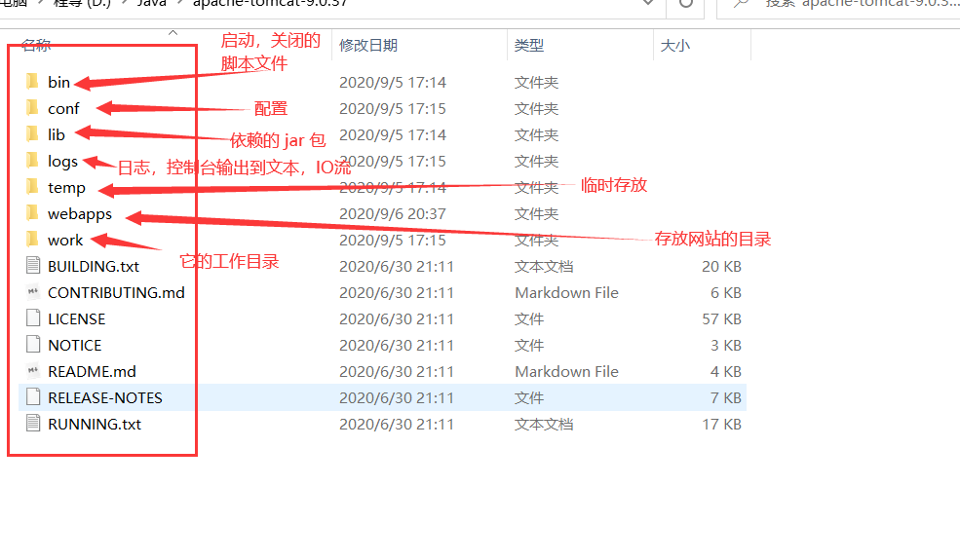Sort by 修改日期 column header

coord(368,46)
